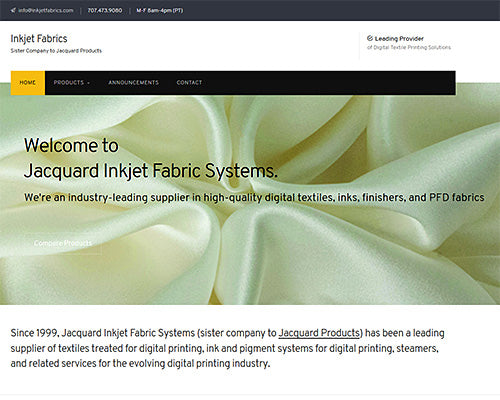500x400 pixels.
Task: Click the Leading Provider checkmark icon
Action: point(370,38)
